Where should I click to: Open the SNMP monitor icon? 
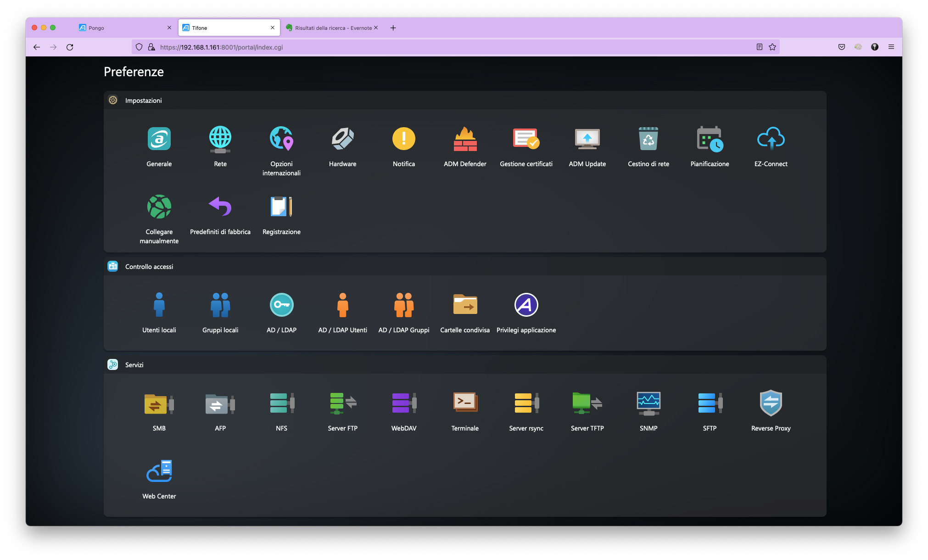pos(648,403)
